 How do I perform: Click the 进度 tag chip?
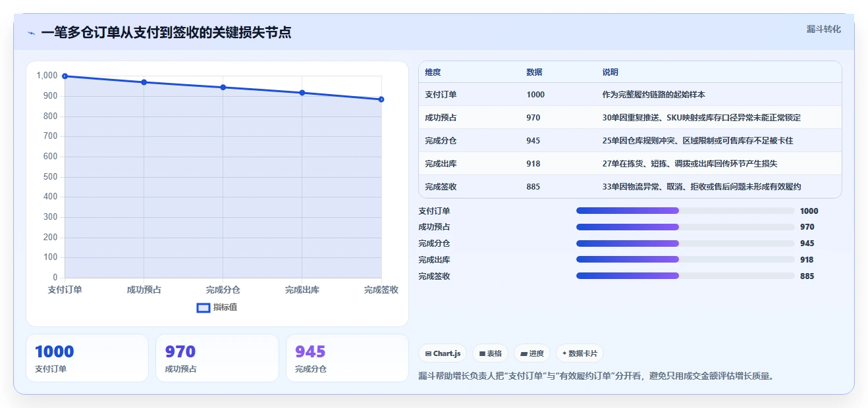[x=532, y=353]
